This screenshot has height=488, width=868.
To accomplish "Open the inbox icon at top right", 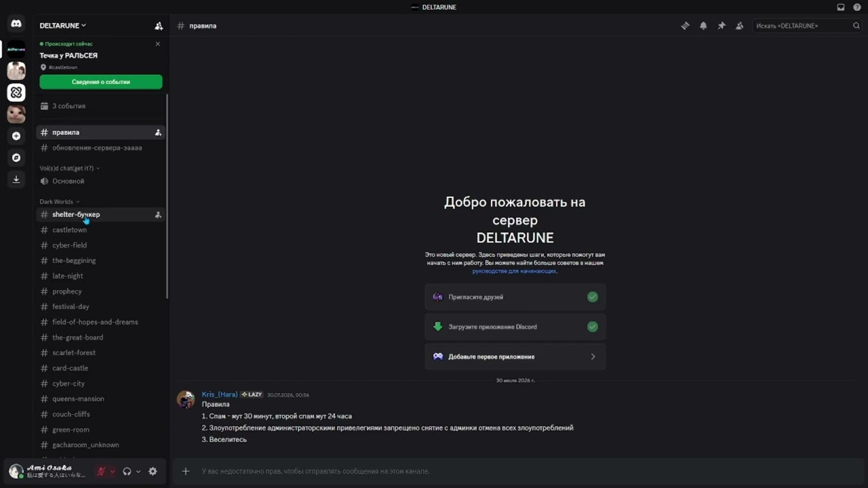I will (x=841, y=7).
